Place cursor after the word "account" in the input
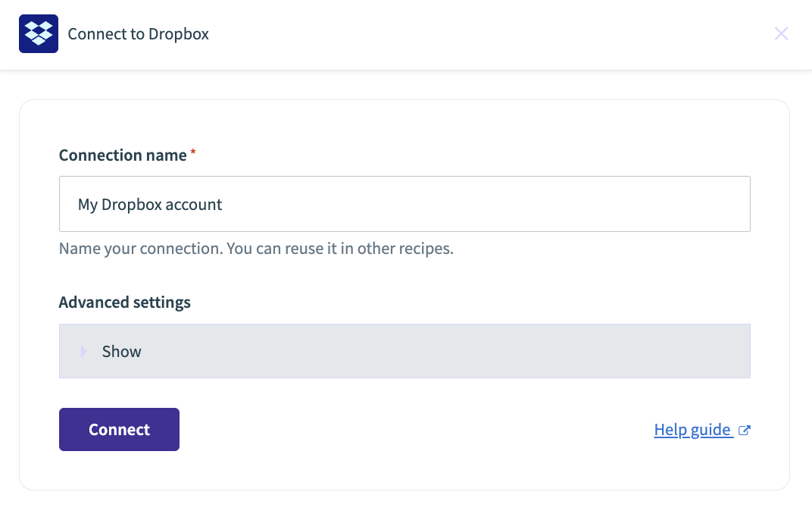812x514 pixels. [x=223, y=205]
